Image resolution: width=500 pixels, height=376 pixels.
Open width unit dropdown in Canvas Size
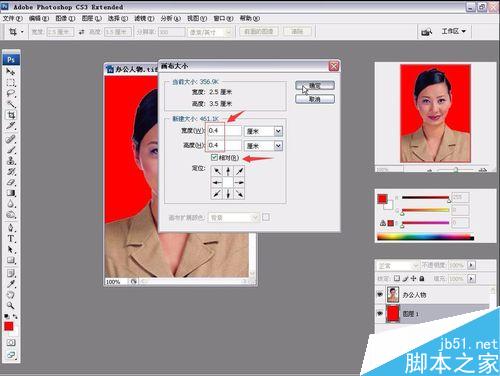coord(278,131)
